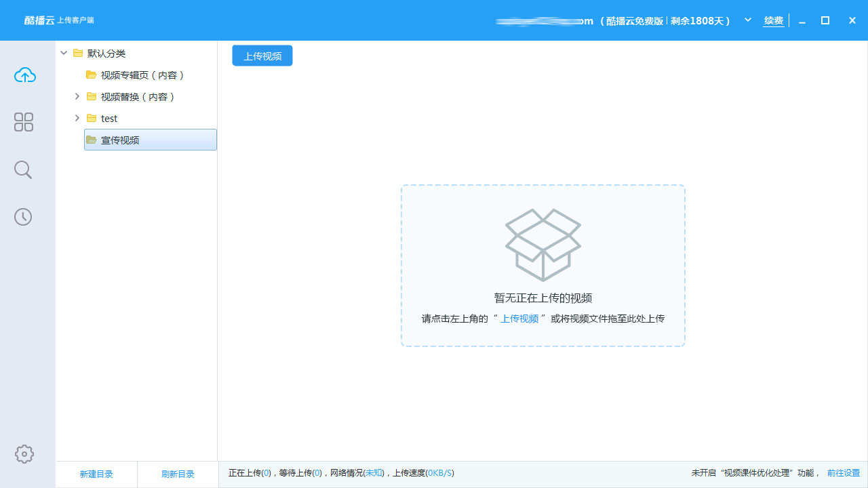Click the 上传视频 button
868x488 pixels.
(x=262, y=56)
